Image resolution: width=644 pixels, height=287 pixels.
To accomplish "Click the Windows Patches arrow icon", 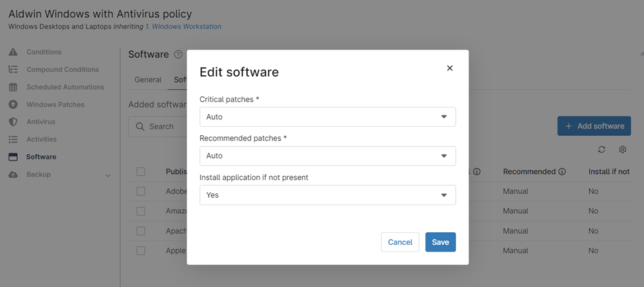I will coord(13,104).
